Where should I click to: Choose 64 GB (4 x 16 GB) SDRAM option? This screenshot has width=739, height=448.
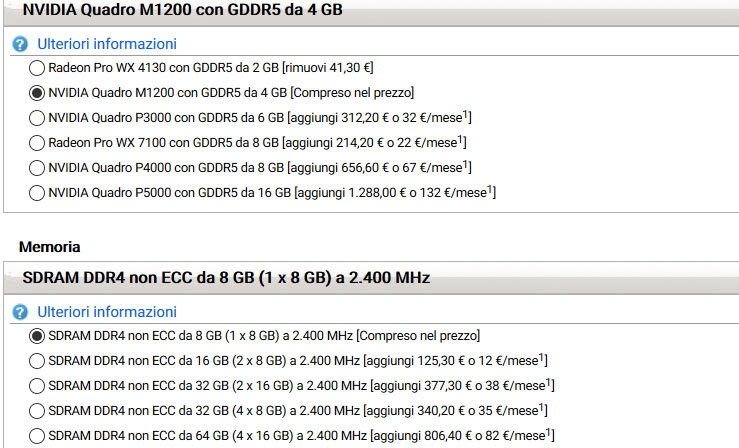(37, 434)
